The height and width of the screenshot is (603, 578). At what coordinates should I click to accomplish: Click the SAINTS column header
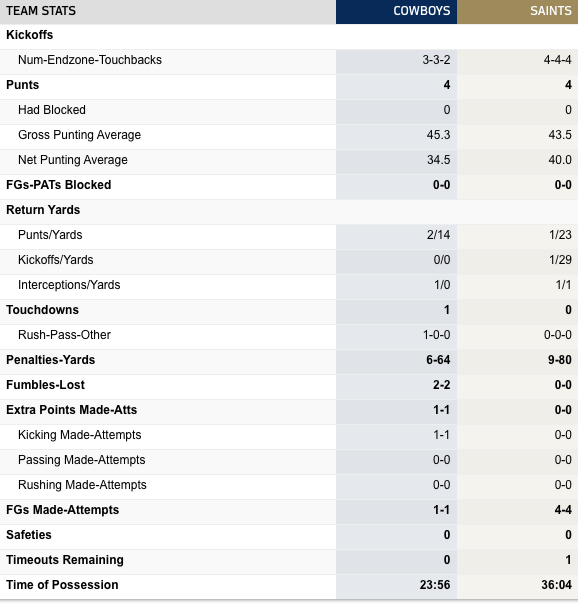(551, 11)
